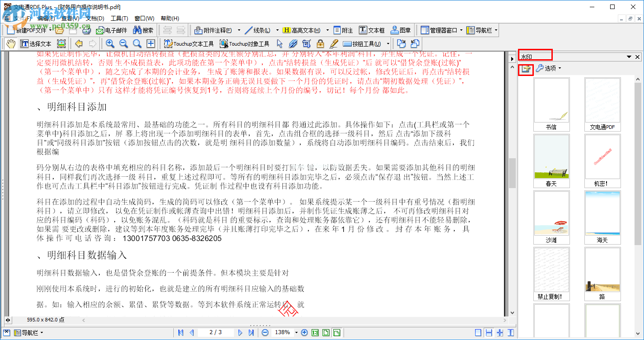The image size is (644, 340).
Task: Go to previous page in bottom bar
Action: click(x=191, y=332)
